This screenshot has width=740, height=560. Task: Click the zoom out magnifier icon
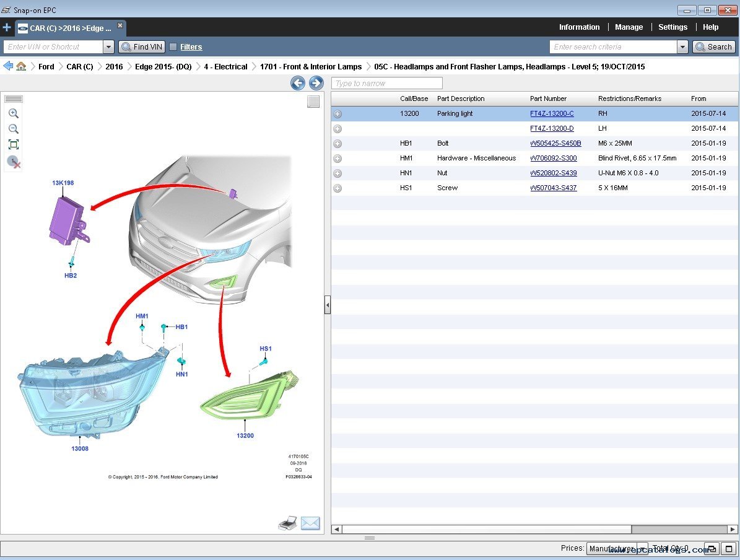point(13,129)
